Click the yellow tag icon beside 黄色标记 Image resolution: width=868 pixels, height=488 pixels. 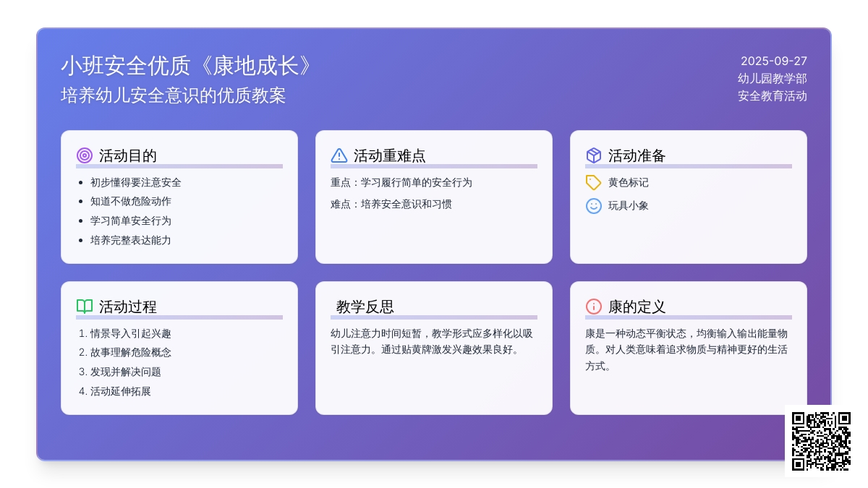click(x=594, y=183)
